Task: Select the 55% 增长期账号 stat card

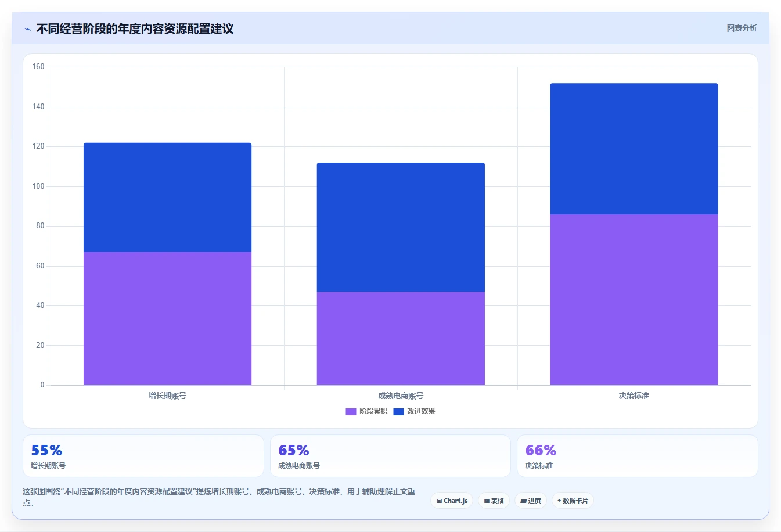Action: tap(143, 456)
